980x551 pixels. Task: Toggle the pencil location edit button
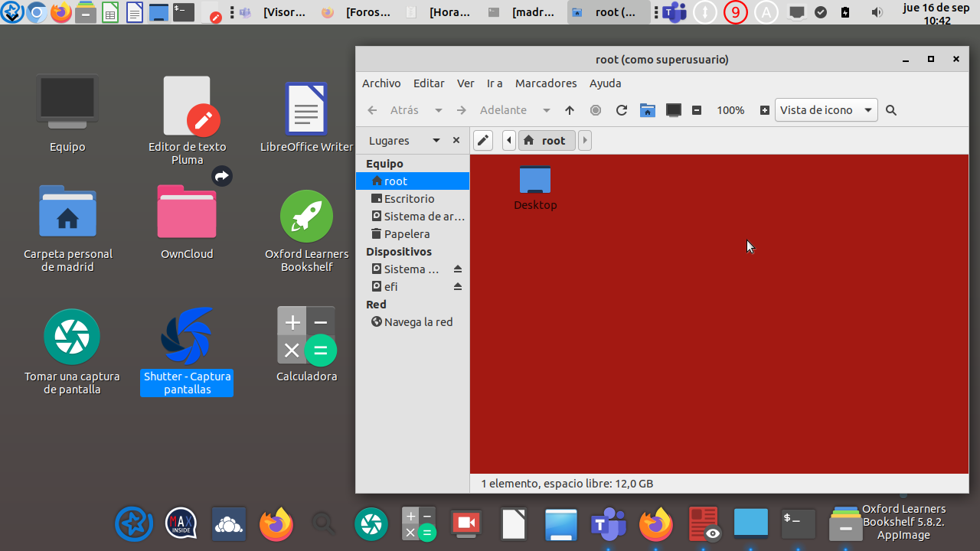(483, 140)
